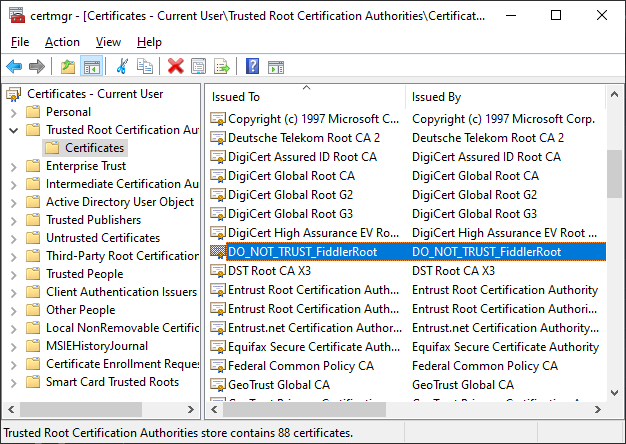
Task: Toggle Show/Hide Console Tree icon
Action: pos(91,67)
